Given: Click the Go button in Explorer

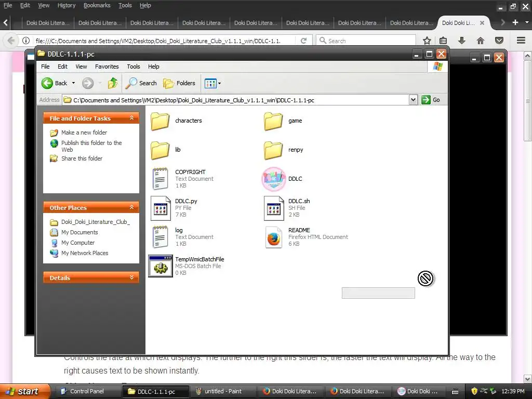Looking at the screenshot, I should [431, 100].
